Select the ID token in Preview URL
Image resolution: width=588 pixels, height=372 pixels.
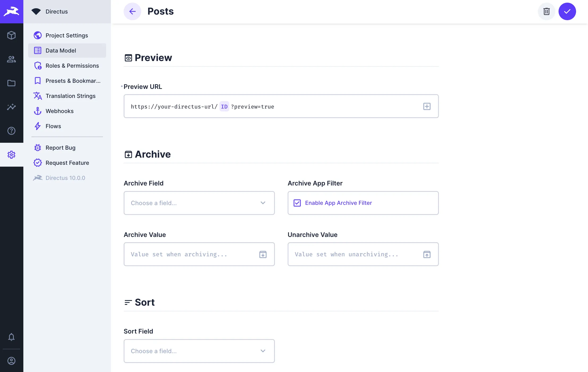[x=224, y=106]
